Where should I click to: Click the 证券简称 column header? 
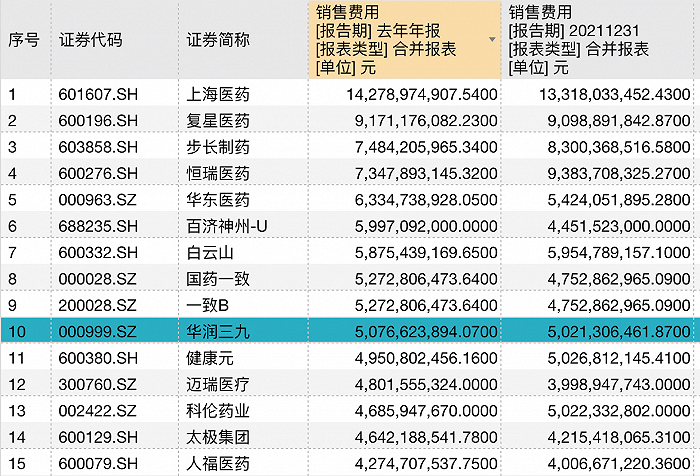tap(218, 40)
